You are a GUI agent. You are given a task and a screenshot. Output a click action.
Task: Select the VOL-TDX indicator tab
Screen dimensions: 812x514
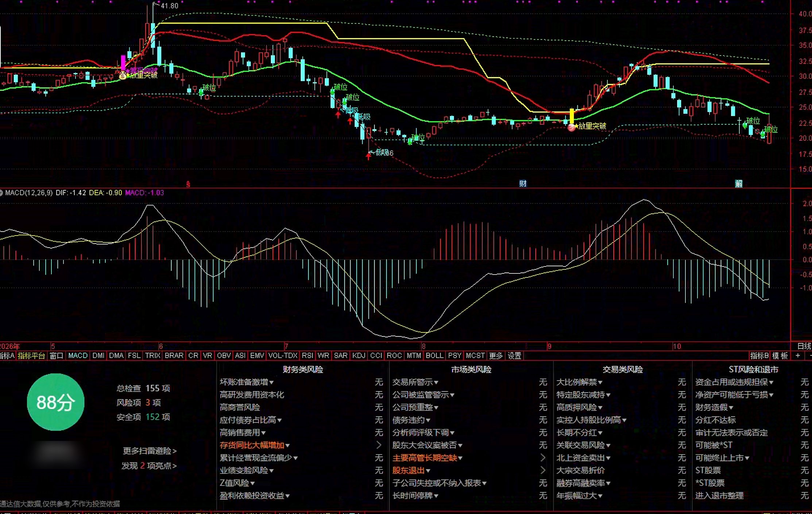click(x=283, y=356)
